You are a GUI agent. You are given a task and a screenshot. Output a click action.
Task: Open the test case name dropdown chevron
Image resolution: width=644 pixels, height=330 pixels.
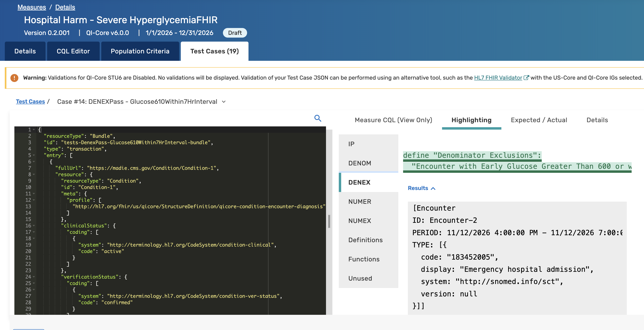click(224, 102)
